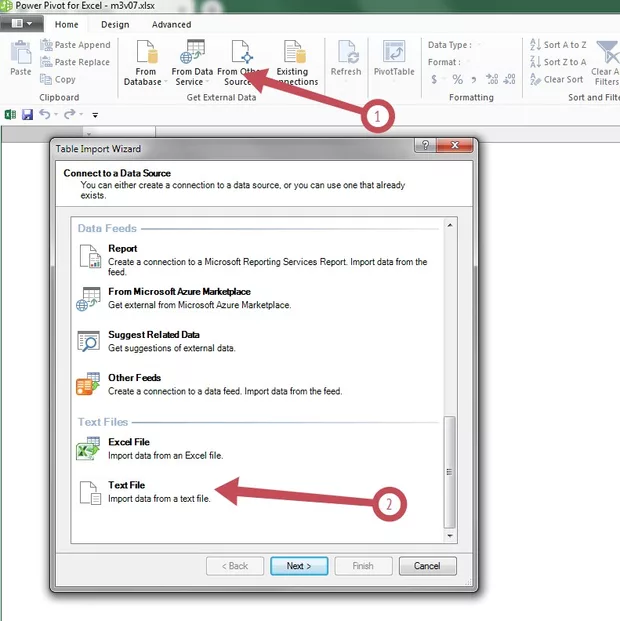Click the Cancel button in wizard
Screen dimensions: 620x621
coord(427,566)
